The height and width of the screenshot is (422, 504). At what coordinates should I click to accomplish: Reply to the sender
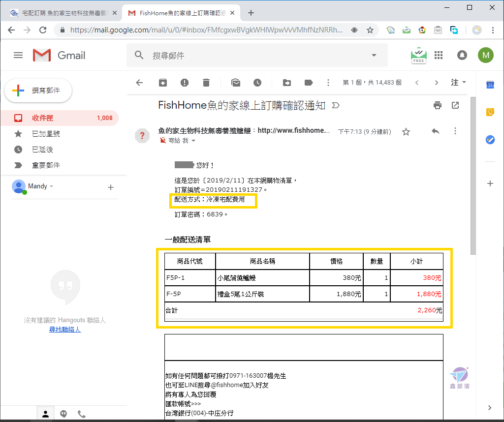[x=436, y=131]
